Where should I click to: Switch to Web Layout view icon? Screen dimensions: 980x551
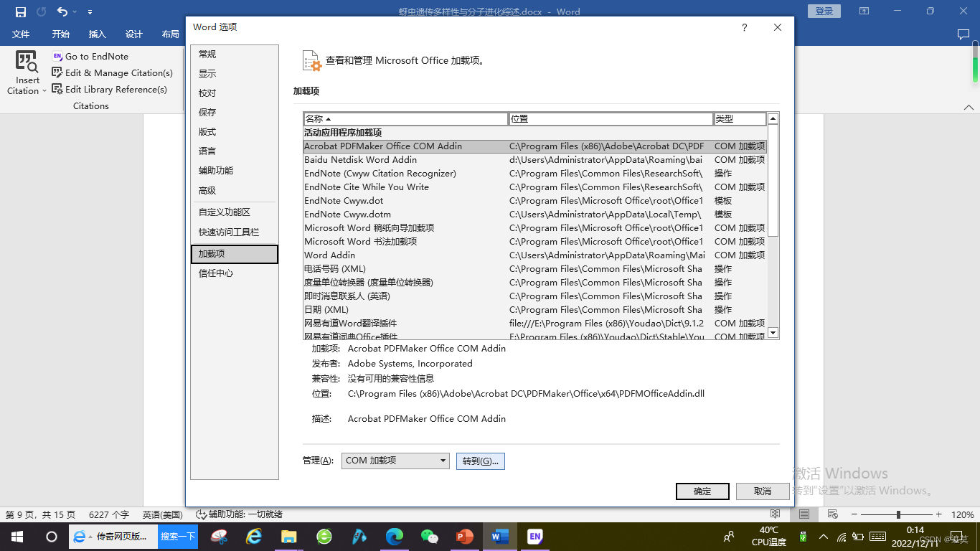point(833,514)
